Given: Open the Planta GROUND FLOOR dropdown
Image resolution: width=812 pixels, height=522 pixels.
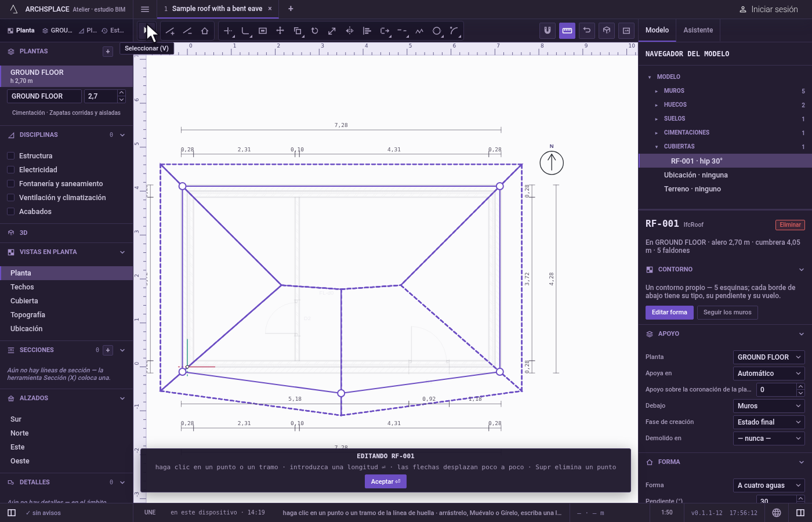Looking at the screenshot, I should coord(769,357).
